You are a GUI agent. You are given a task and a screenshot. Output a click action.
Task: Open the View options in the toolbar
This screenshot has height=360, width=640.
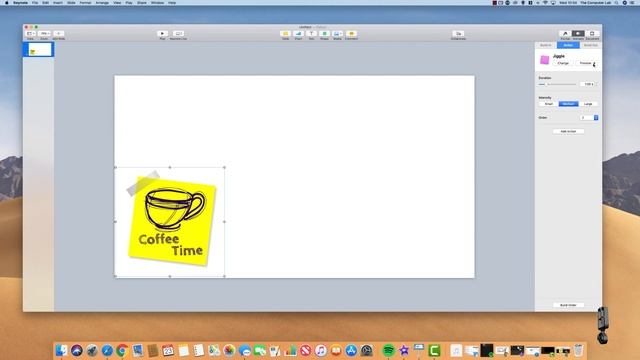(x=31, y=34)
